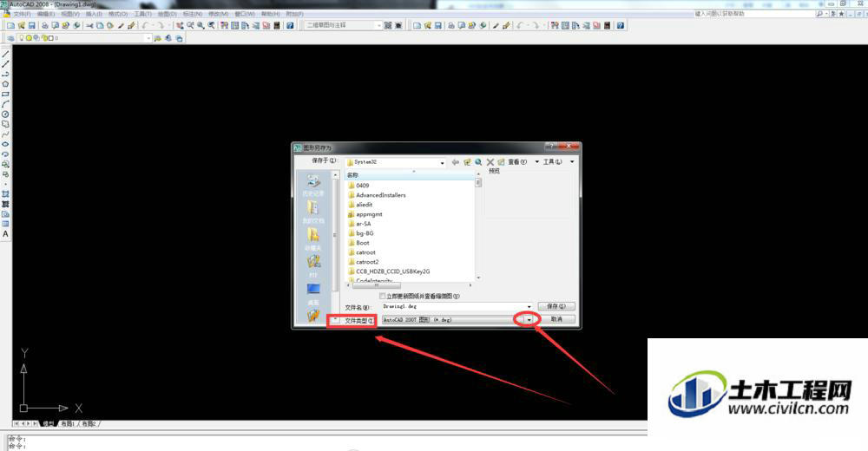Select the ar-SA folder

360,224
